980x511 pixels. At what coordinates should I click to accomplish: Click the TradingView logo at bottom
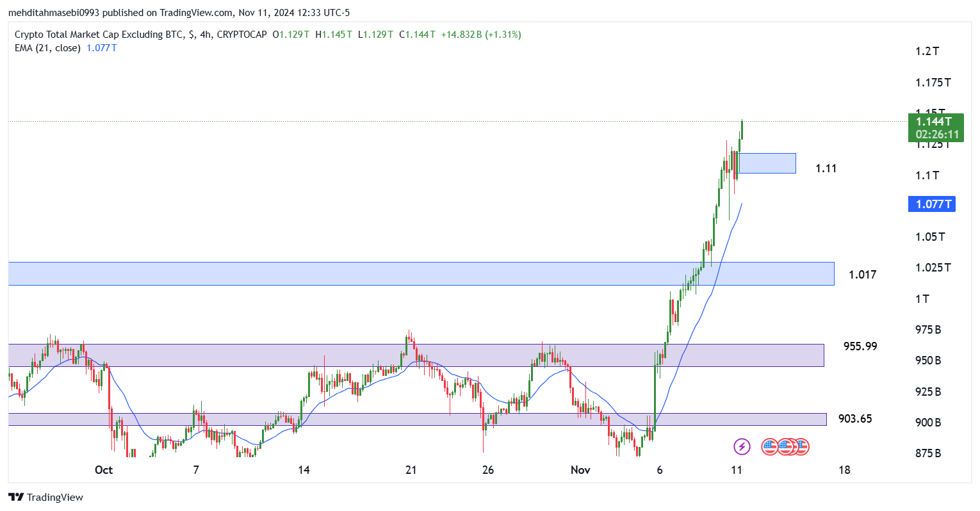[x=45, y=497]
